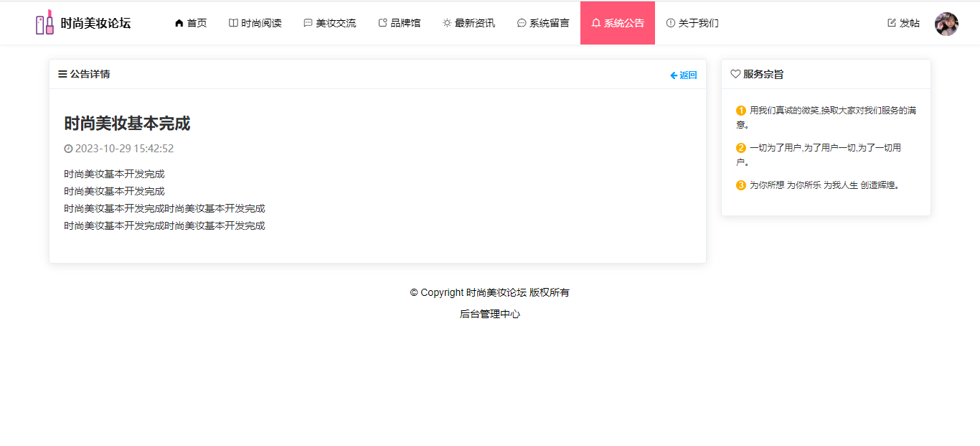Click the 服务宗旨 panel heading
Viewport: 980px width, 446px height.
pos(763,74)
